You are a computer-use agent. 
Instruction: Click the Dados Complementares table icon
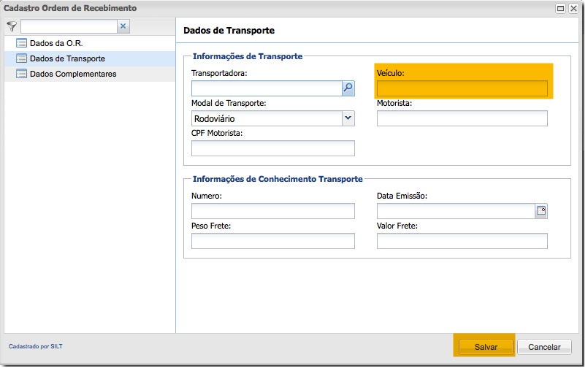tap(21, 74)
